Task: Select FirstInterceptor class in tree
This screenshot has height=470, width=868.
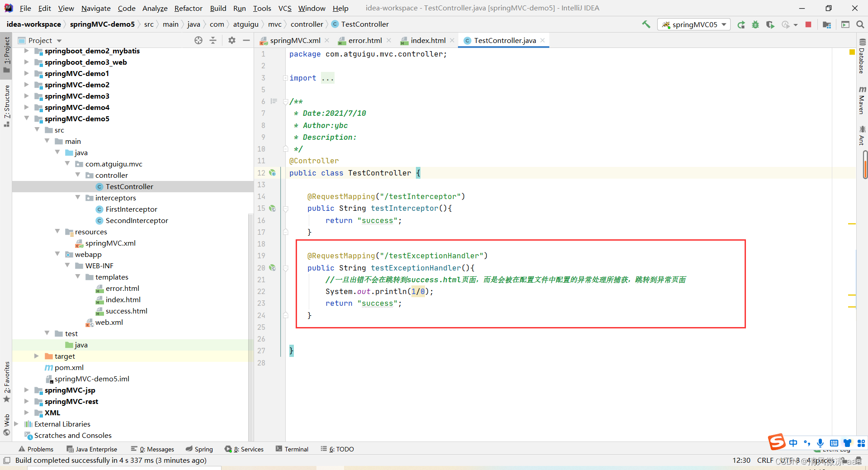Action: [x=131, y=209]
